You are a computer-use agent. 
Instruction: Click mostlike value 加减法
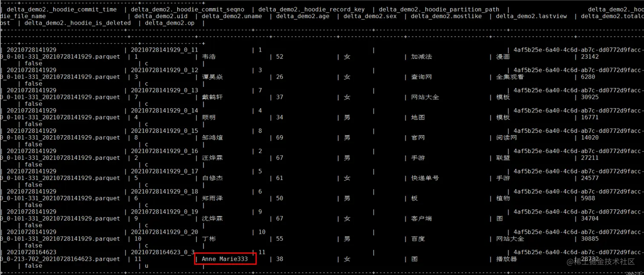[421, 57]
